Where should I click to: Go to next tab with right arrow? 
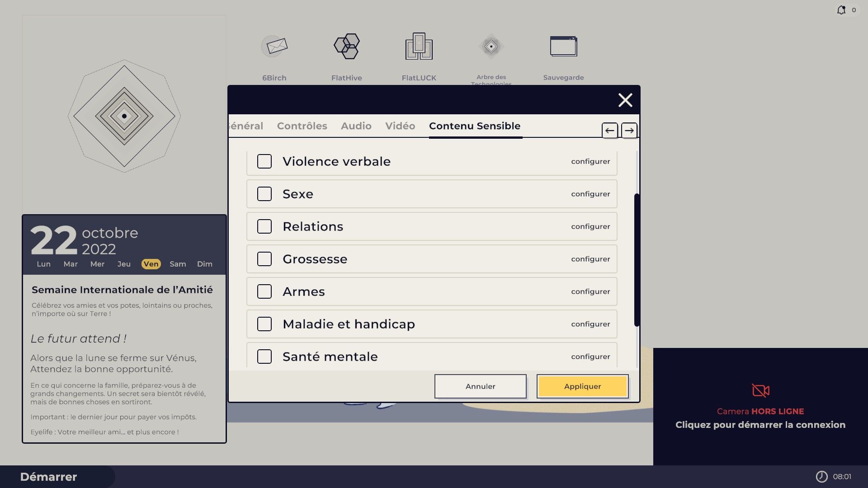(x=629, y=131)
